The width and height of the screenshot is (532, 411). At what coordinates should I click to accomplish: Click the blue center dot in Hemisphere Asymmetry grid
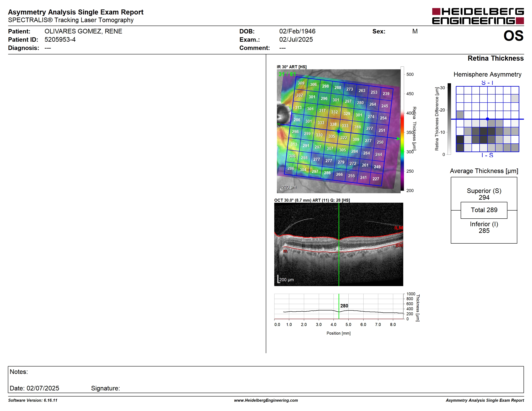coord(487,119)
